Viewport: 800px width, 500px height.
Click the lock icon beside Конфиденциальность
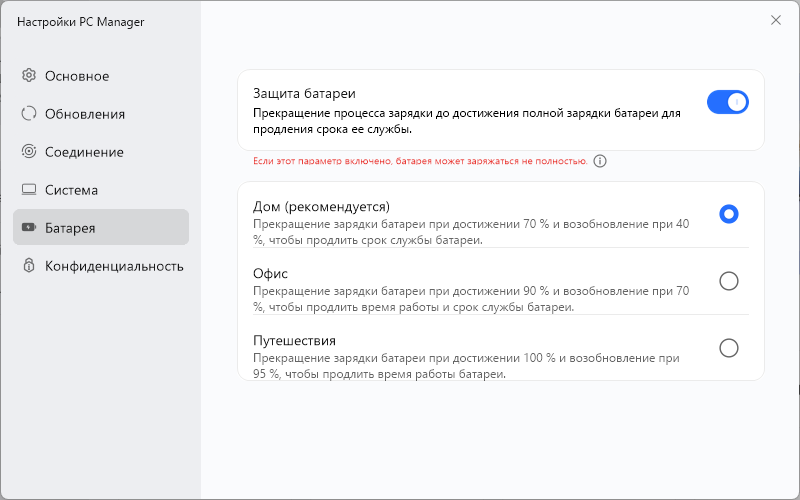pos(29,266)
